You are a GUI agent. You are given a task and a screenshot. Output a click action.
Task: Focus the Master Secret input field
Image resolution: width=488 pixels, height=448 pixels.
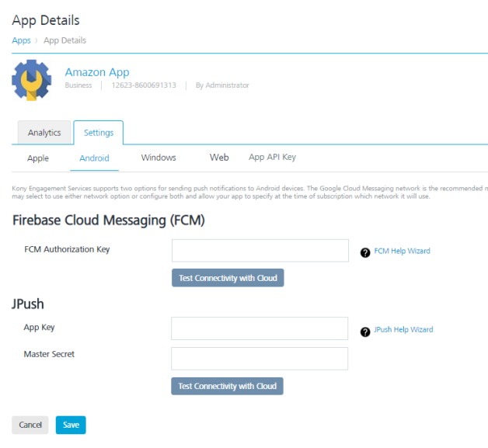[260, 359]
